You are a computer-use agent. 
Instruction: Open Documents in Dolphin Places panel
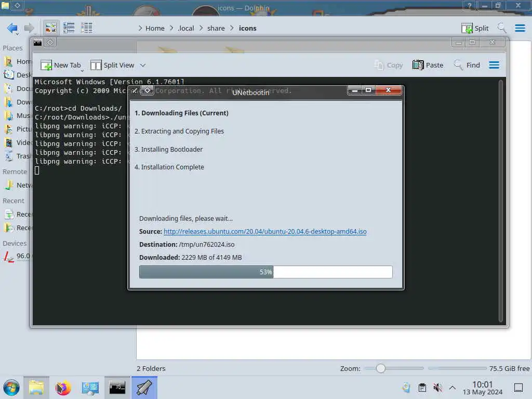tap(17, 88)
